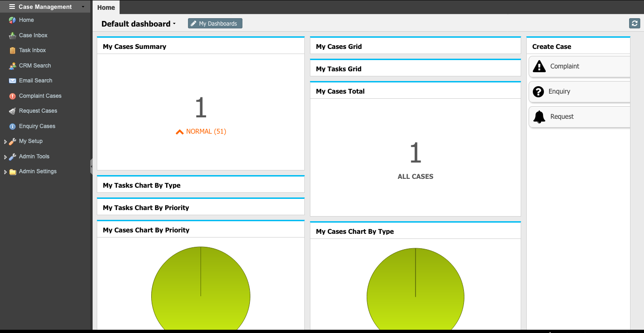Screen dimensions: 644x333
Task: Open Enquiry Cases list
Action: (x=37, y=126)
